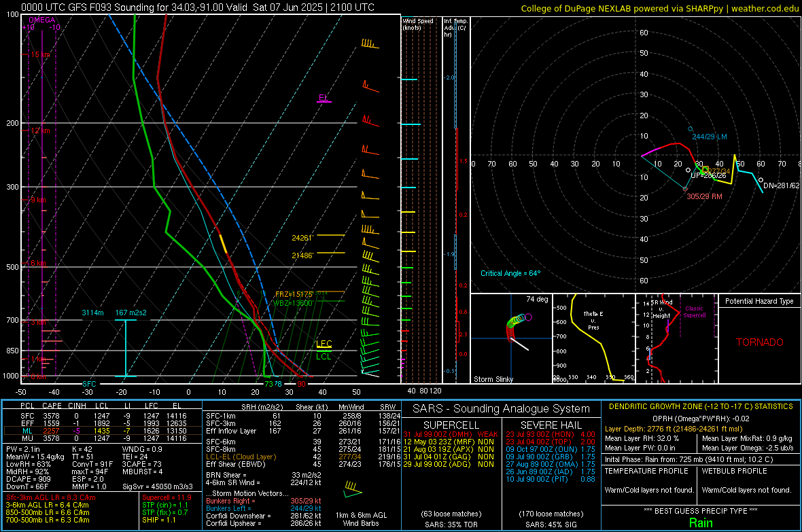Click the SARS - Sounding Analogue System heading
802x532 pixels.
tap(501, 409)
